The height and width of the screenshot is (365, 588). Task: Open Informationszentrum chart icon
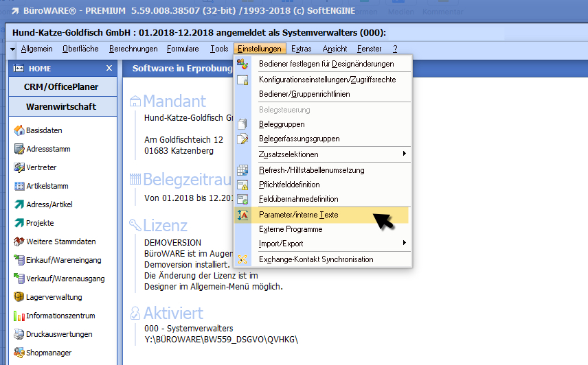click(x=19, y=316)
